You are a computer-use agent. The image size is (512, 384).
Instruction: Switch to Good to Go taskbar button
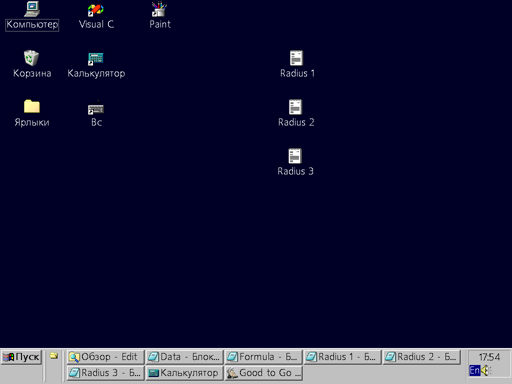(x=263, y=373)
